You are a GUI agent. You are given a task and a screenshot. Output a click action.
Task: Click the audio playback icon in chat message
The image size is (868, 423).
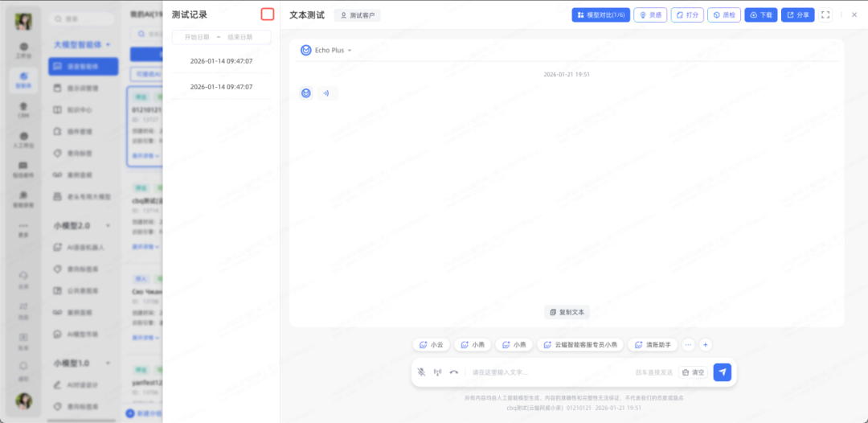(x=326, y=93)
